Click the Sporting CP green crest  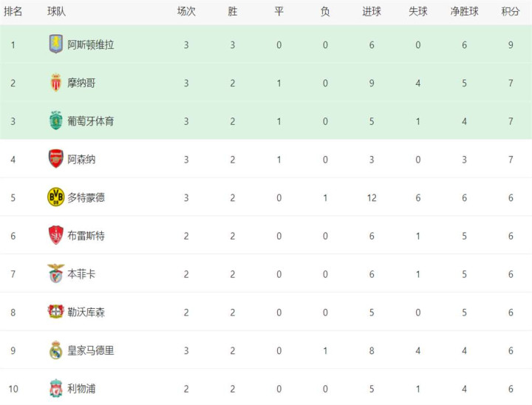pyautogui.click(x=56, y=120)
